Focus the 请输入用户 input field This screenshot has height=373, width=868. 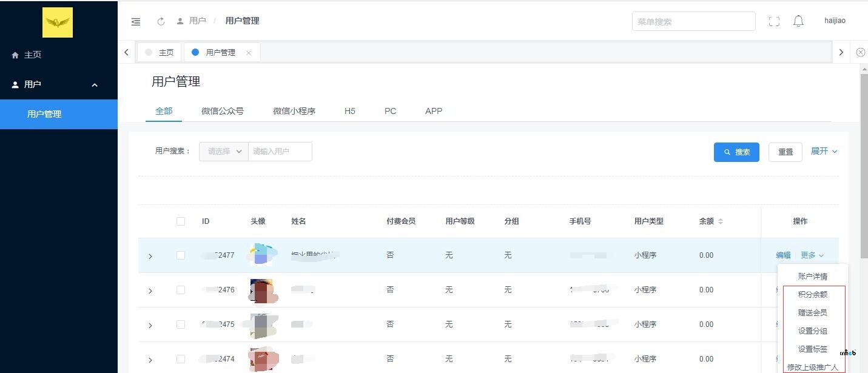(x=280, y=152)
